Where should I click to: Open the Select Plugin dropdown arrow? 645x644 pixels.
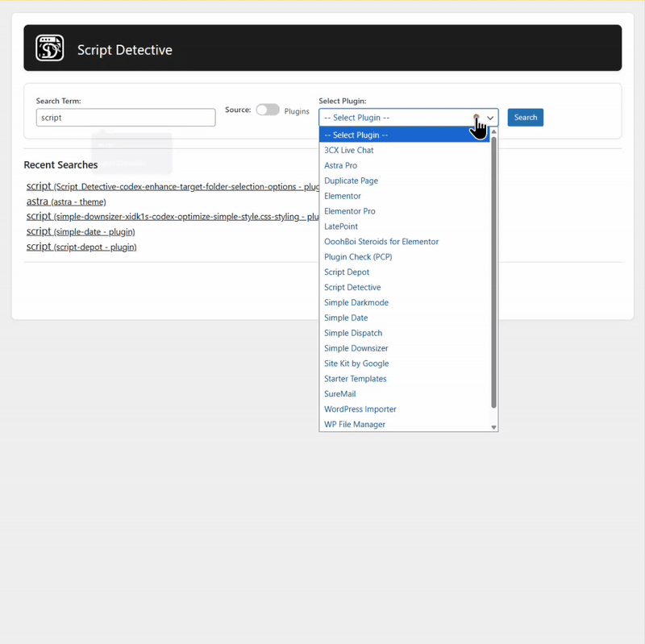pyautogui.click(x=490, y=118)
